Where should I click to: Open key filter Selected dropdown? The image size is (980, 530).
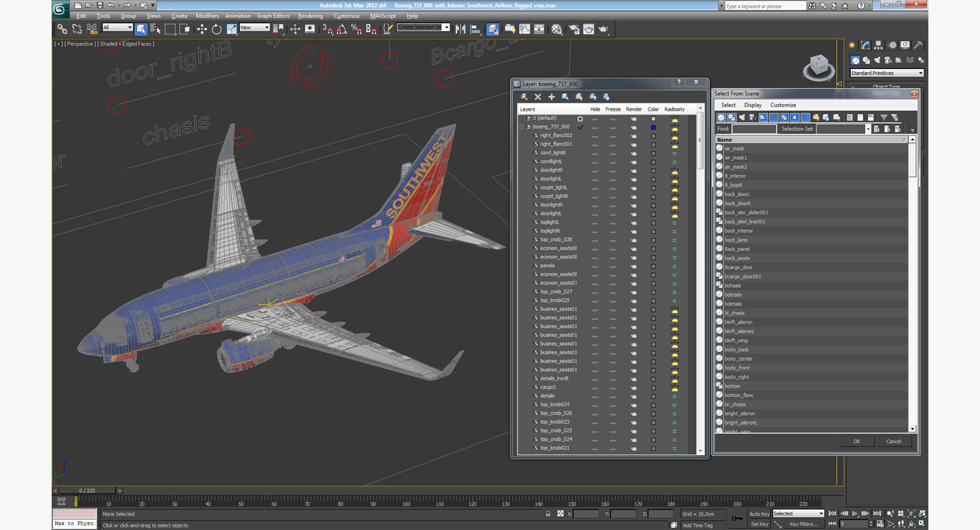(799, 513)
